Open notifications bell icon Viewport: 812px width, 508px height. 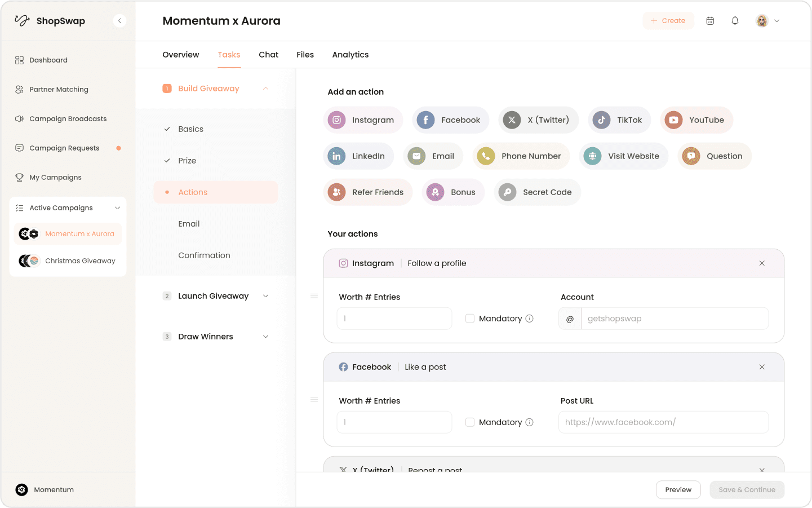coord(735,21)
